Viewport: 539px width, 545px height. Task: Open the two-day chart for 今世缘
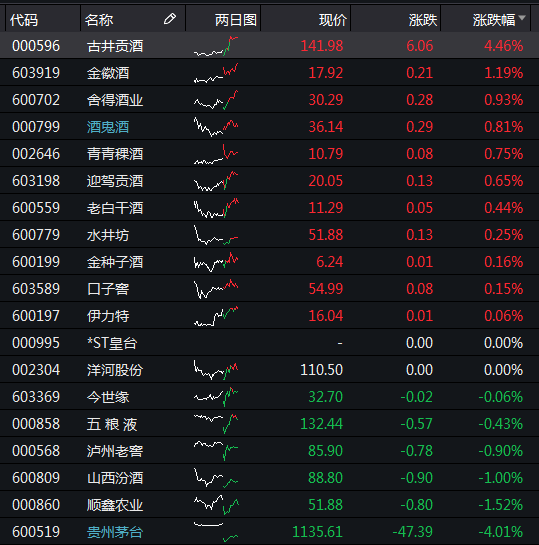tap(216, 397)
